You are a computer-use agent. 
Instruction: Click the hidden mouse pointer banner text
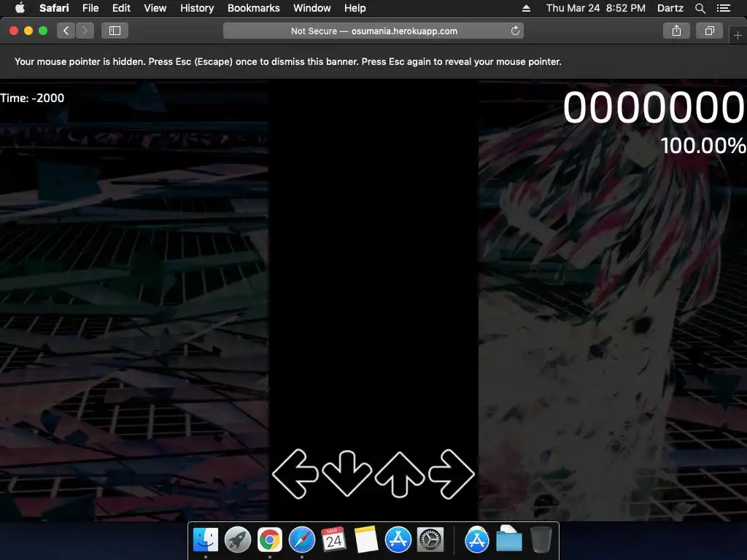(x=287, y=61)
